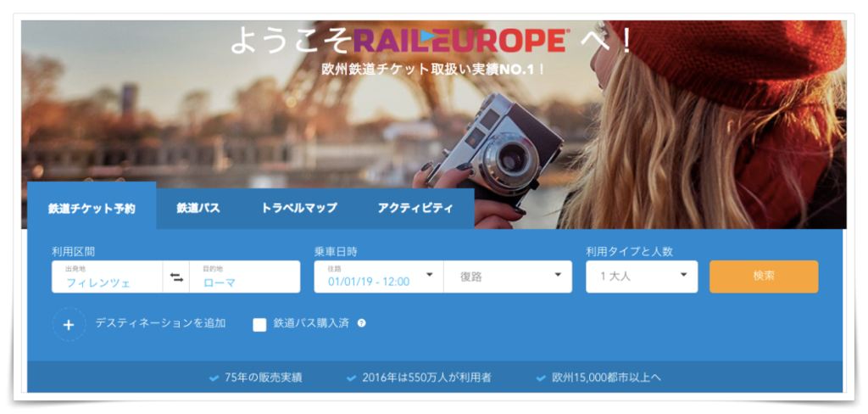Click the 利用区間 label
Viewport: 868px width, 414px height.
tap(73, 252)
